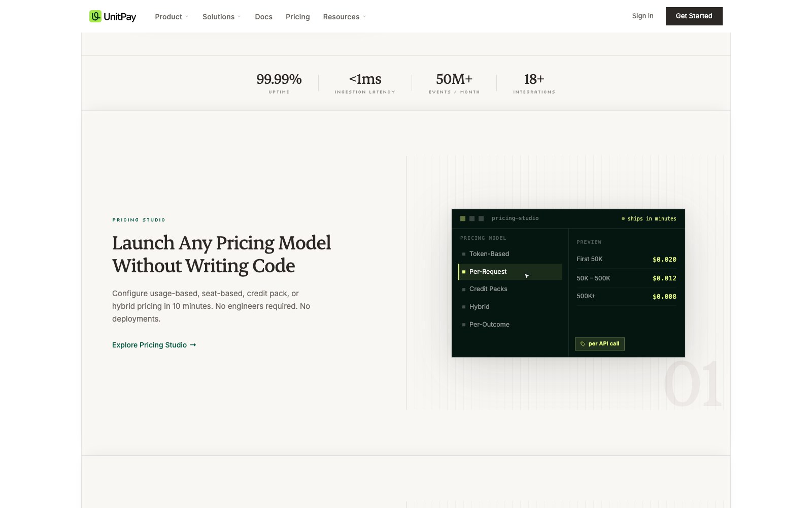Click the Get Started button
The image size is (812, 508).
click(694, 16)
